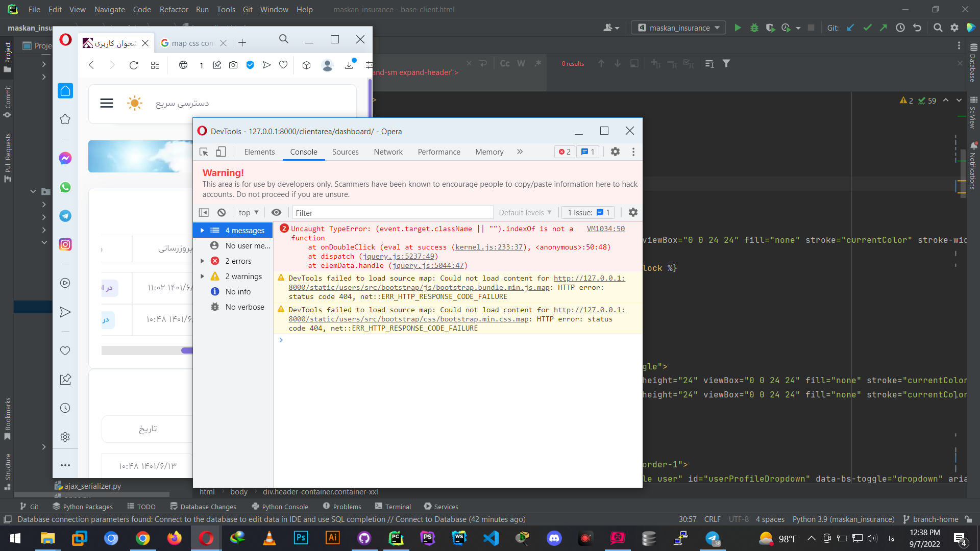Open Telegram in the Opera sidebar
The height and width of the screenshot is (551, 980).
coord(65,216)
